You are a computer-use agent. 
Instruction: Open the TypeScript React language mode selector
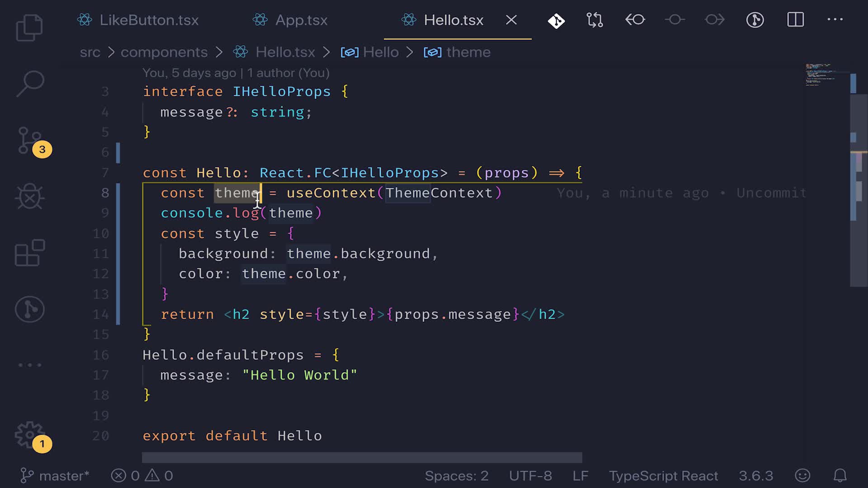point(663,476)
